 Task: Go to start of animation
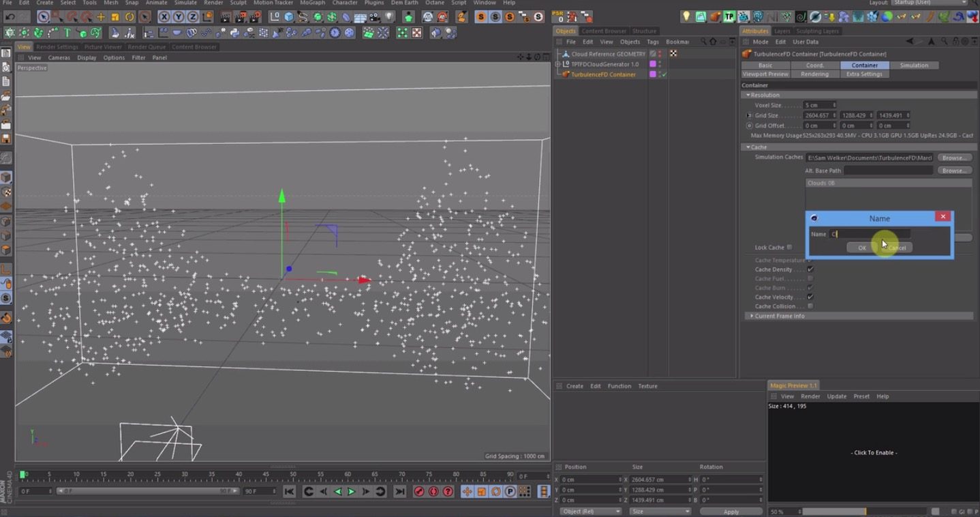click(289, 491)
